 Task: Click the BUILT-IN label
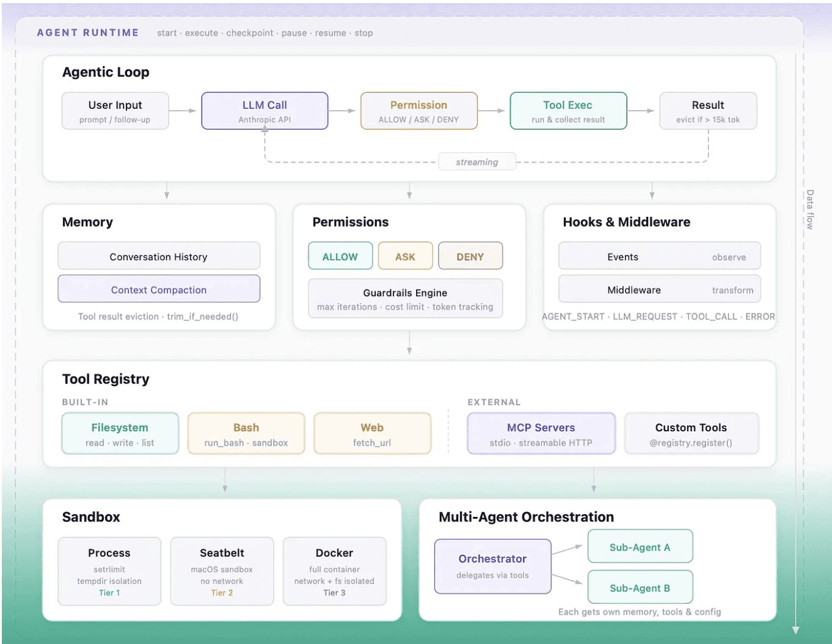pos(85,402)
